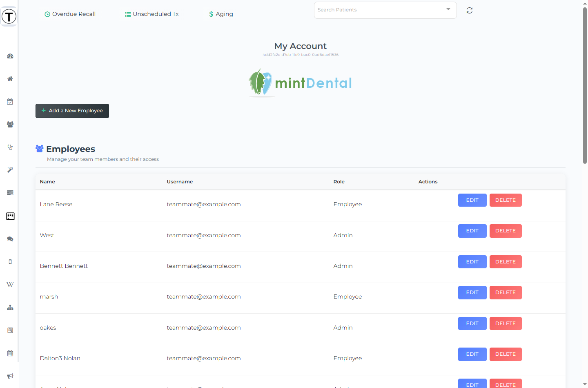Click the server stack sidebar icon
Screen dimensions: 588x388
coord(10,193)
